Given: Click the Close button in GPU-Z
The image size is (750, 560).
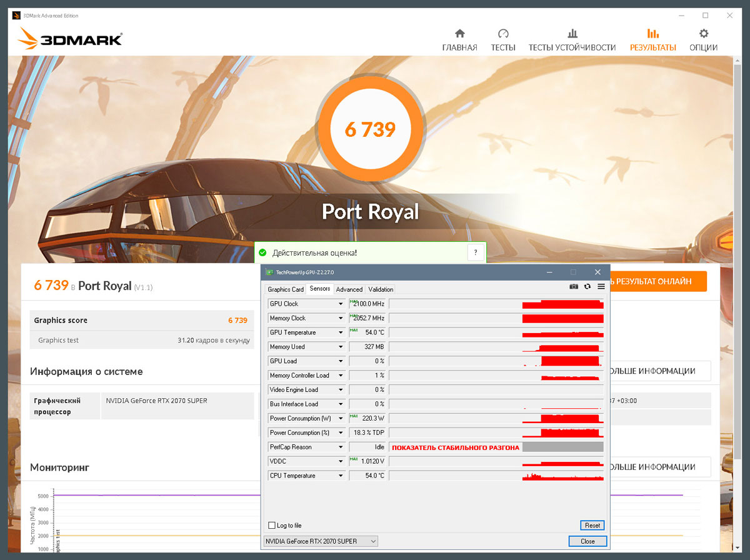Looking at the screenshot, I should click(587, 541).
